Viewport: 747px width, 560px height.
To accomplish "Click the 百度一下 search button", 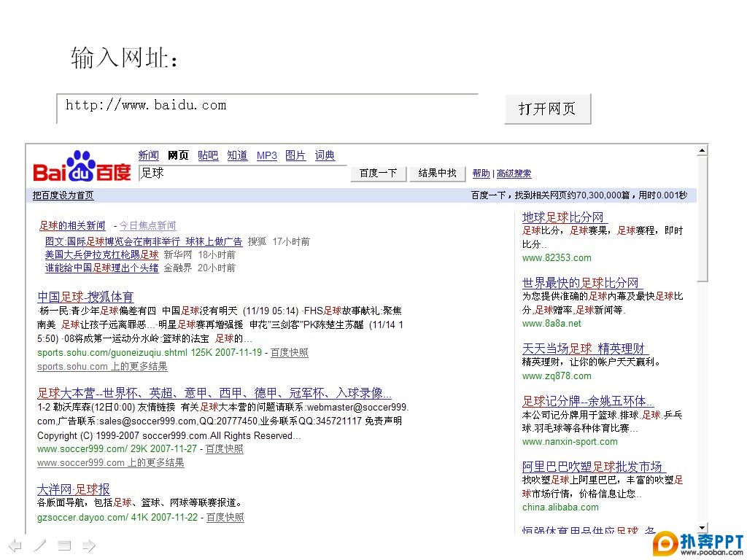I will [379, 173].
